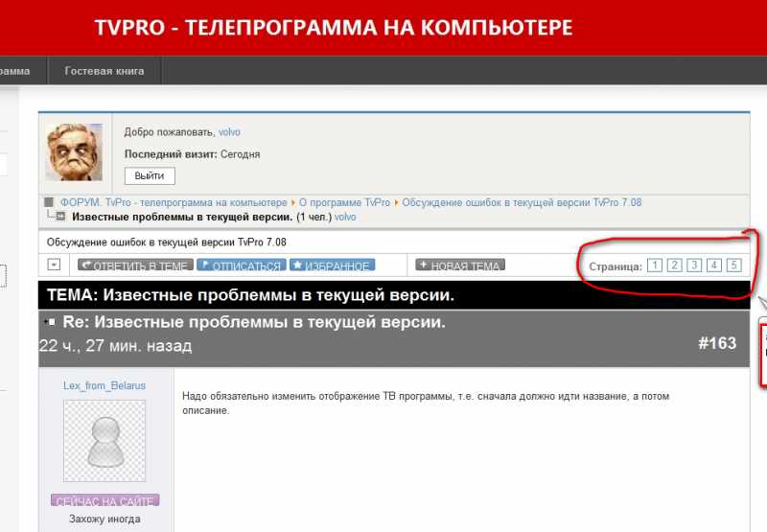Open Обсуждение ошибок в текущей версии breadcrumb

tap(522, 202)
